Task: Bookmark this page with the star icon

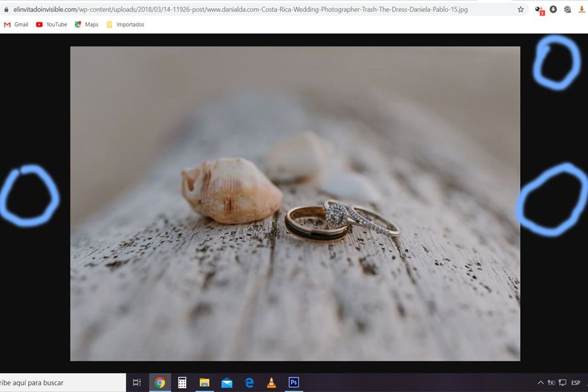Action: point(521,9)
